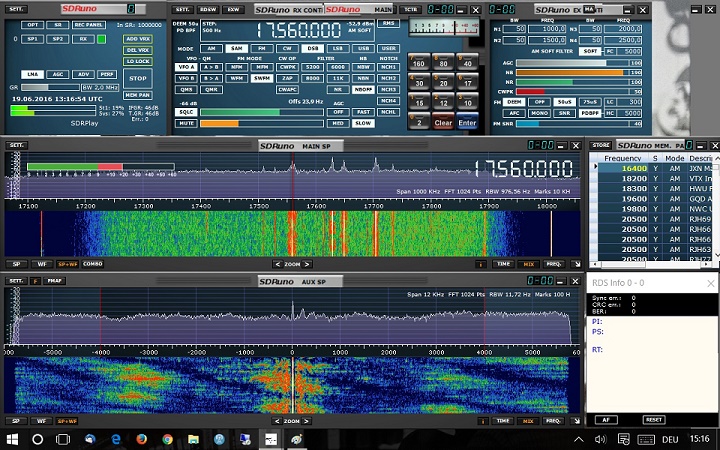Click the 17.560.000 frequency display in RX Control

click(x=298, y=31)
